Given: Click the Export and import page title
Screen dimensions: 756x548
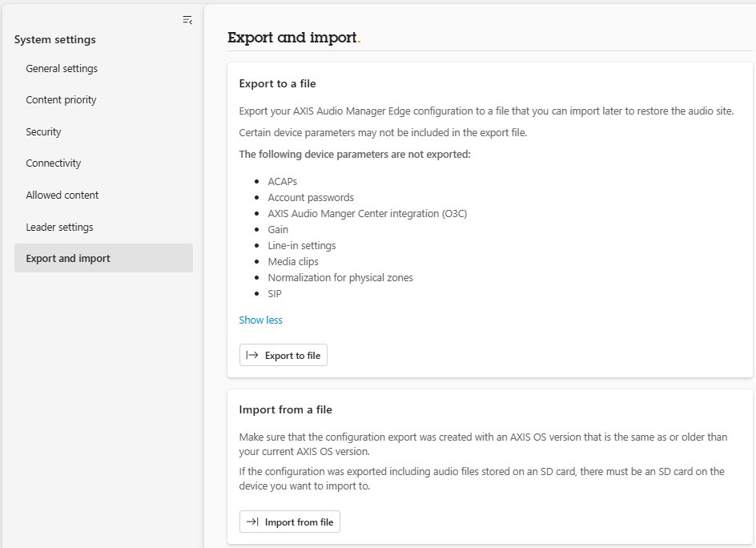Looking at the screenshot, I should coord(294,37).
